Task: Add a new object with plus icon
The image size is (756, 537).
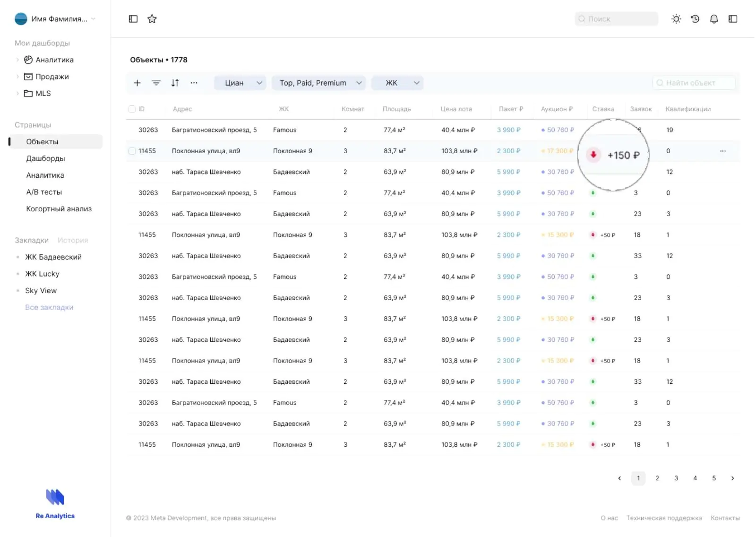Action: pos(137,83)
